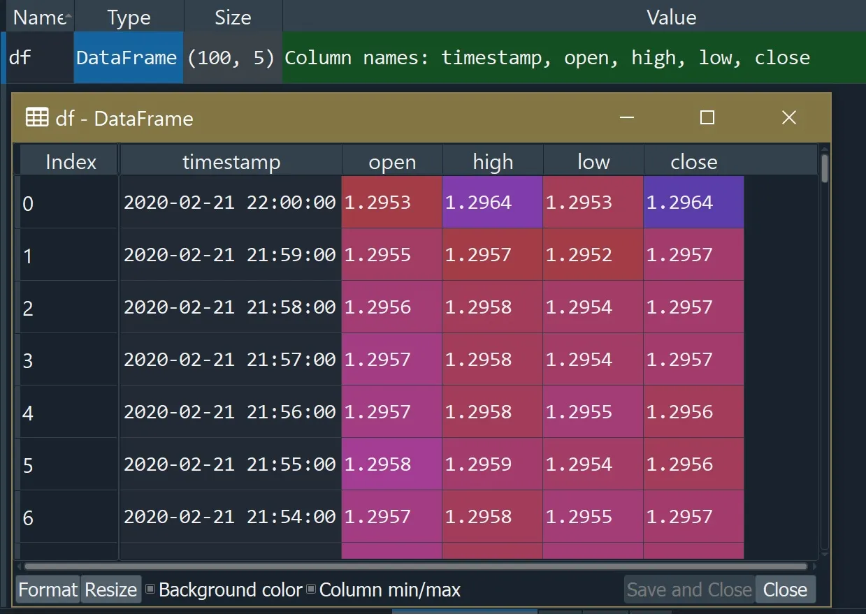Screen dimensions: 866x616
Task: Click the Close button at bottom
Action: tap(785, 590)
